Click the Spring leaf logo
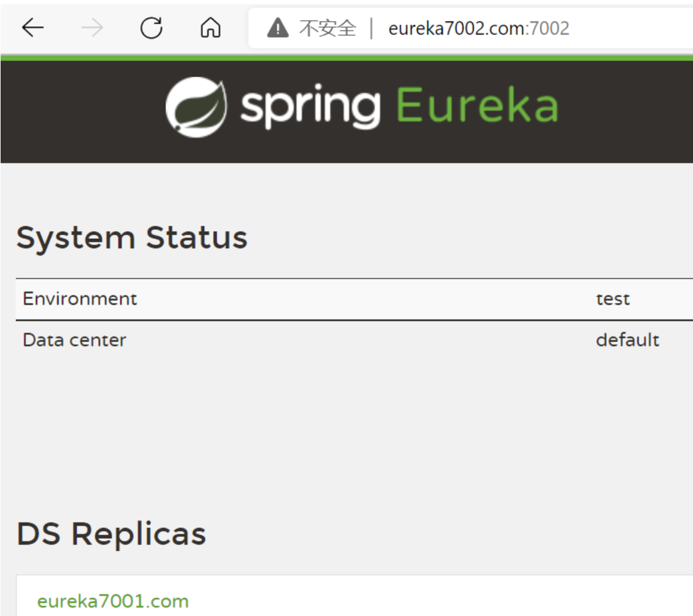This screenshot has width=693, height=616. (x=196, y=107)
